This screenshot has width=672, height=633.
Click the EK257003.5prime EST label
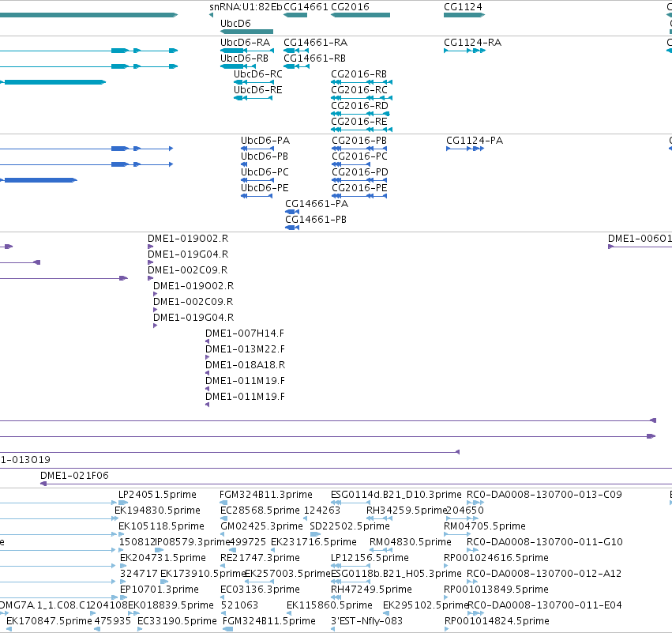(288, 575)
